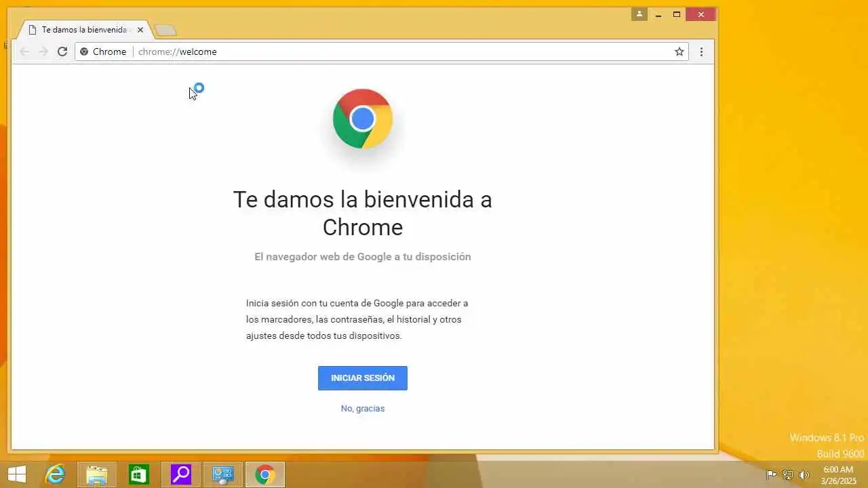This screenshot has width=868, height=488.
Task: Click 'El navegador web de Google a tu disposición'
Action: (363, 257)
